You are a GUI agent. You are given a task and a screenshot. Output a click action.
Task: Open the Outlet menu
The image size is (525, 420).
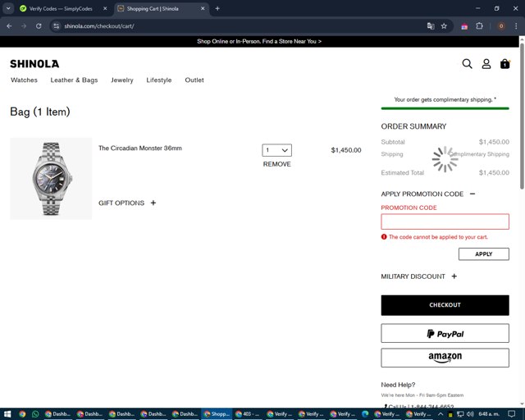pos(194,80)
